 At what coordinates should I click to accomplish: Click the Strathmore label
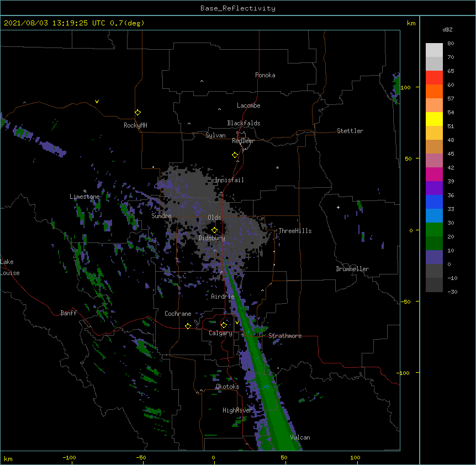pos(285,336)
